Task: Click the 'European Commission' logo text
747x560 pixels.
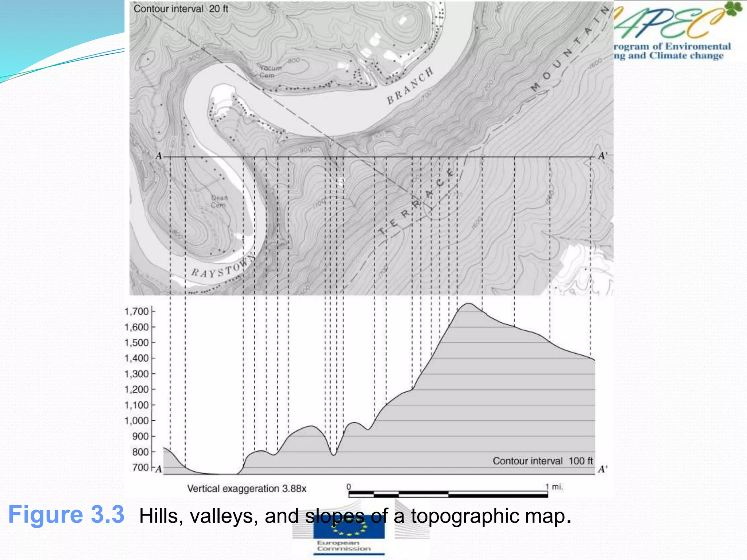Action: pos(344,545)
